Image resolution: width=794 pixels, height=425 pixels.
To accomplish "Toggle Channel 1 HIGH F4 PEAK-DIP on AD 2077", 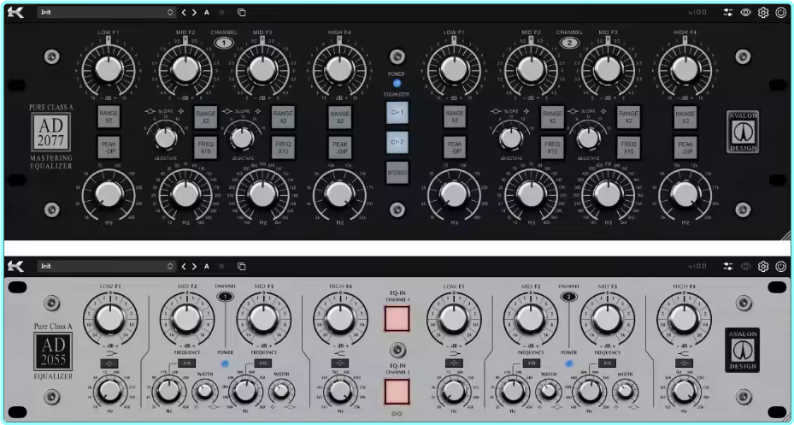I will tap(340, 147).
